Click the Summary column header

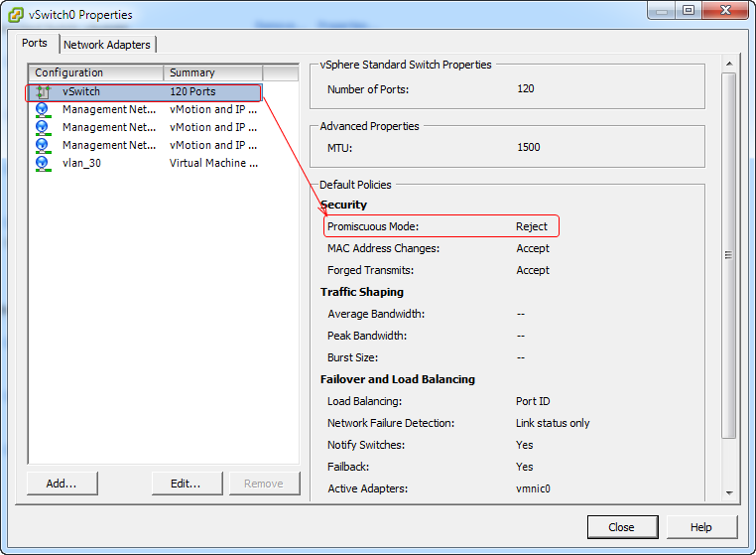click(213, 72)
